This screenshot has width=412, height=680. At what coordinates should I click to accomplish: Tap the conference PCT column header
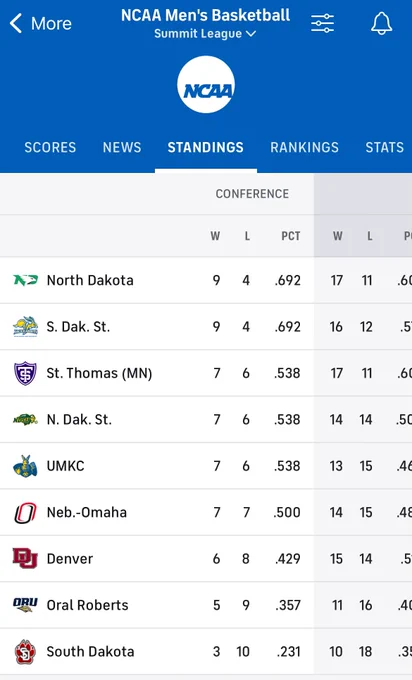coord(291,236)
